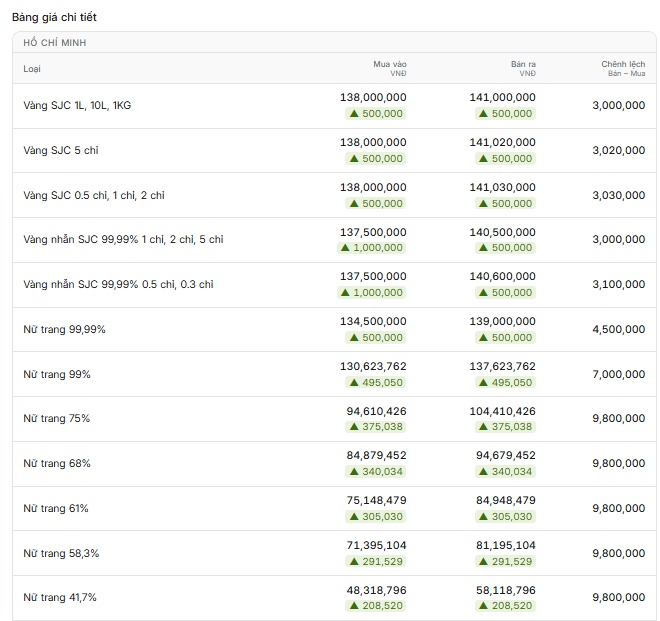The width and height of the screenshot is (660, 621).
Task: Select row 'Vàng SJC 5 chỉ'
Action: [x=334, y=150]
